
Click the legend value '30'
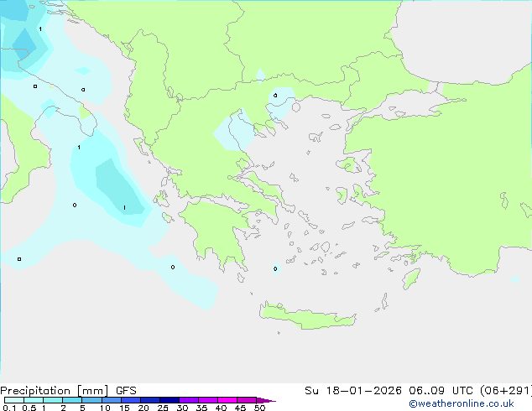[182, 408]
